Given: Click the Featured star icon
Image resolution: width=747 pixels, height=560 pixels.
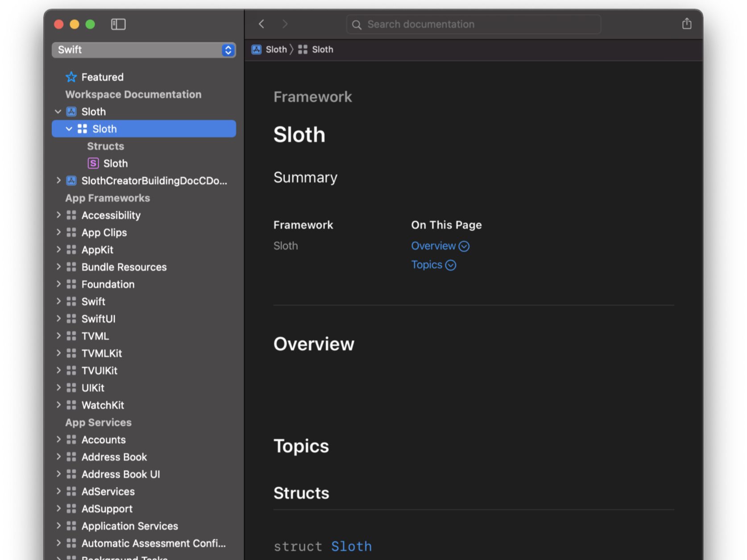Looking at the screenshot, I should point(71,77).
